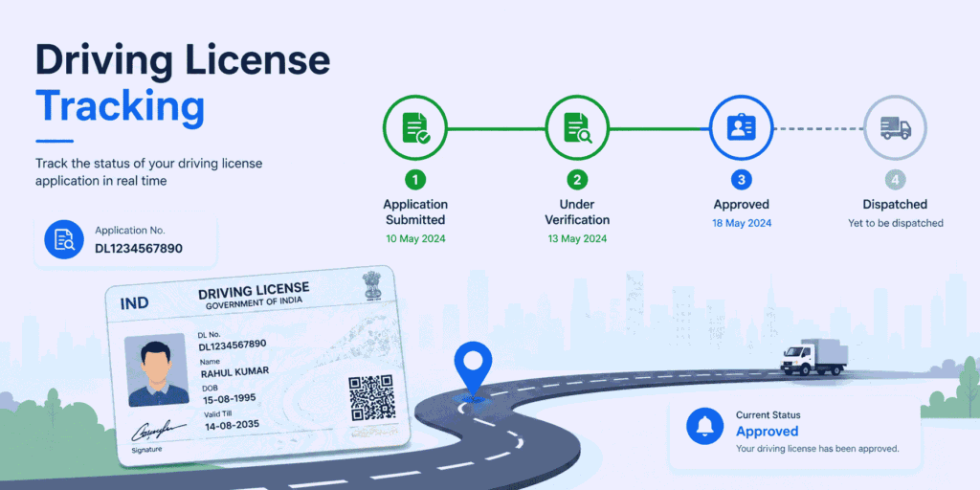
Task: Click the date 18 May 2024
Action: 742,223
